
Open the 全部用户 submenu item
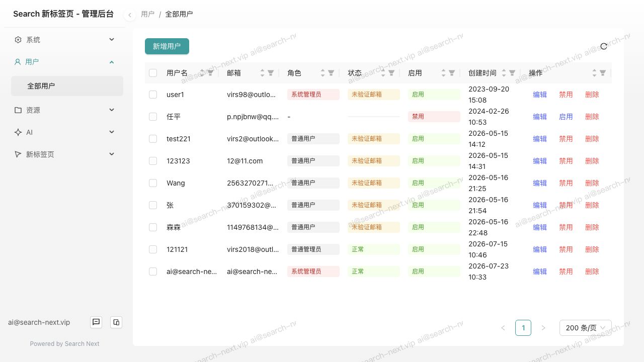(x=67, y=86)
